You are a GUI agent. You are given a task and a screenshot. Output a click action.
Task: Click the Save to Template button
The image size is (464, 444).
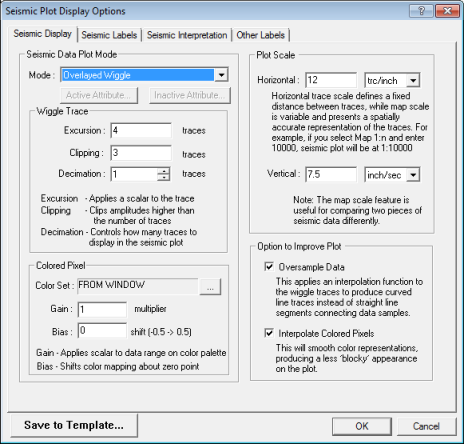pyautogui.click(x=74, y=425)
